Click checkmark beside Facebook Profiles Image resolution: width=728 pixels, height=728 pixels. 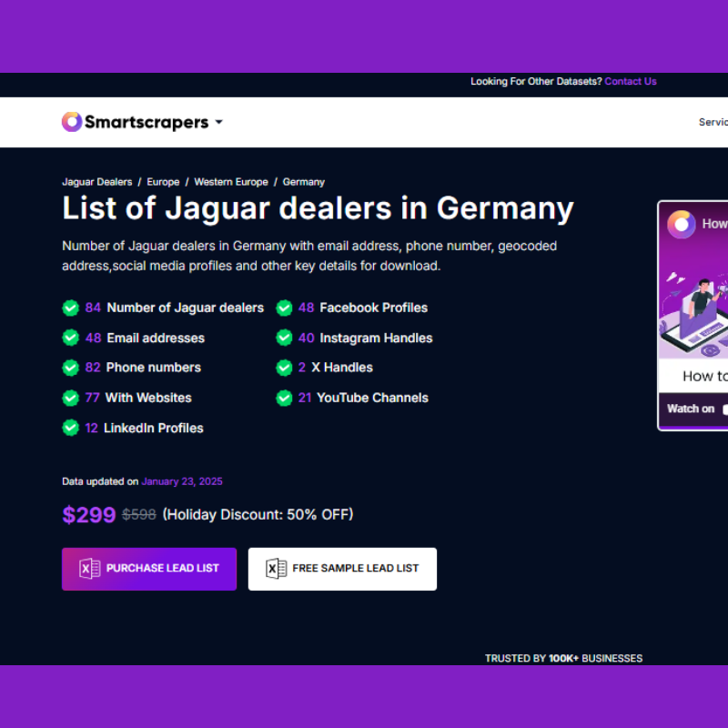tap(284, 308)
